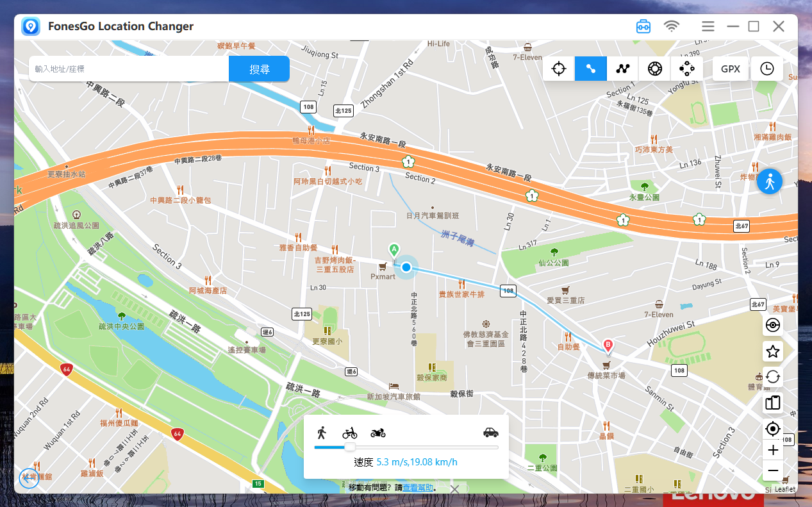
Task: Choose the bicycle speed preset
Action: [349, 433]
